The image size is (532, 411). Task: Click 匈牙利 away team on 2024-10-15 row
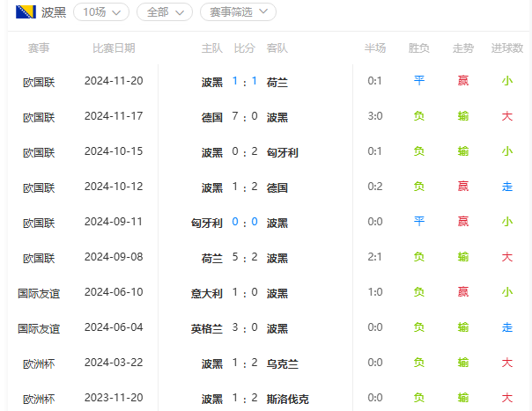point(282,152)
